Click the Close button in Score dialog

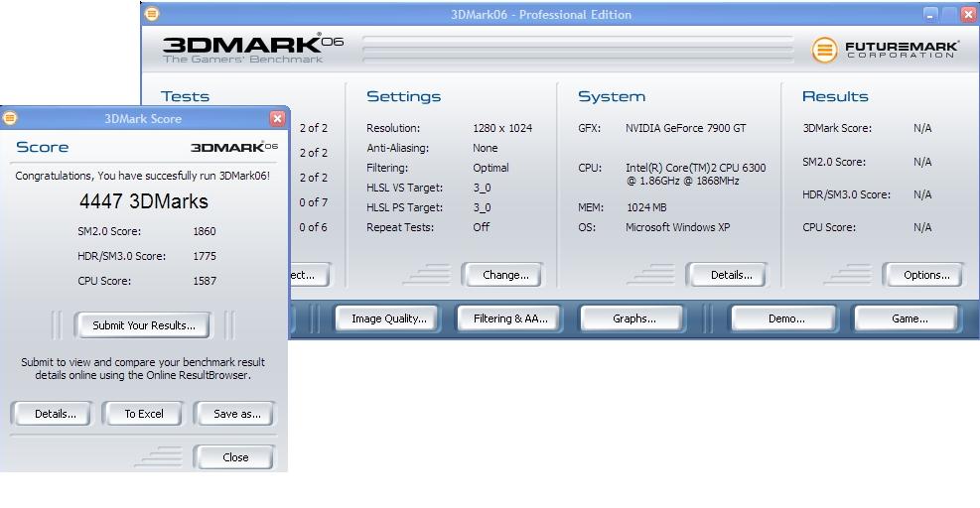pyautogui.click(x=233, y=457)
